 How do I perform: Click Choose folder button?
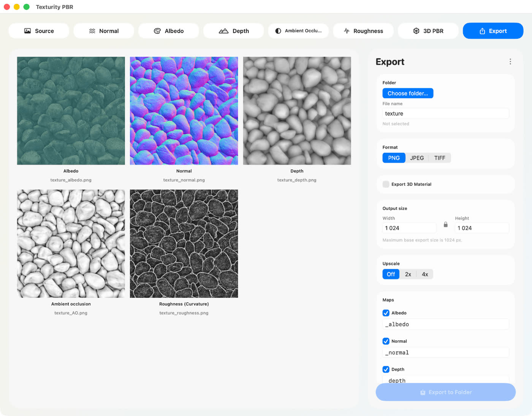[x=408, y=93]
